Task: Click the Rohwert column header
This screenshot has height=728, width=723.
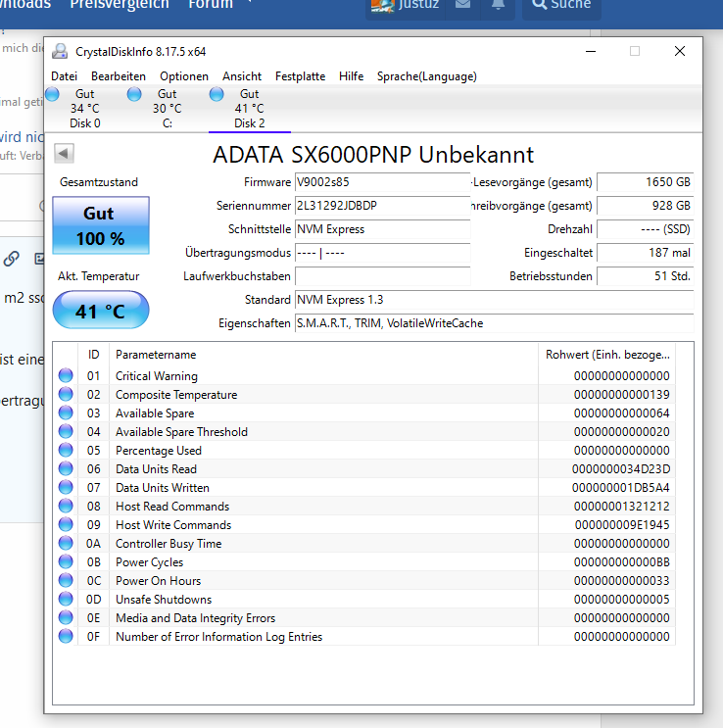Action: [607, 355]
